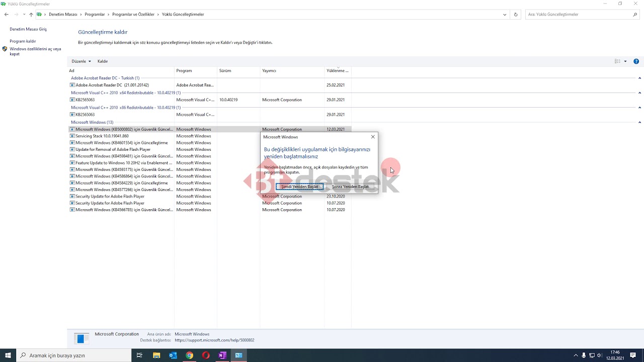The height and width of the screenshot is (362, 644).
Task: Open Windows özelliklerini aç veya kapat
Action: tap(35, 51)
